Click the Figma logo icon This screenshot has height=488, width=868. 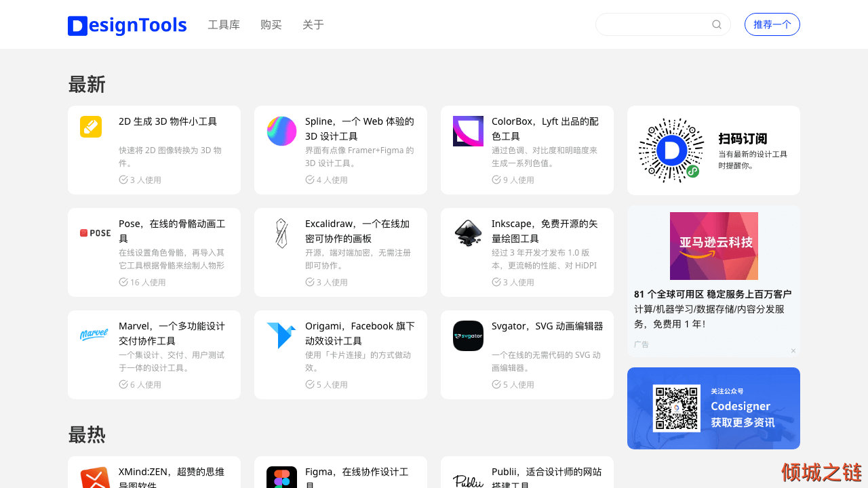(x=281, y=478)
